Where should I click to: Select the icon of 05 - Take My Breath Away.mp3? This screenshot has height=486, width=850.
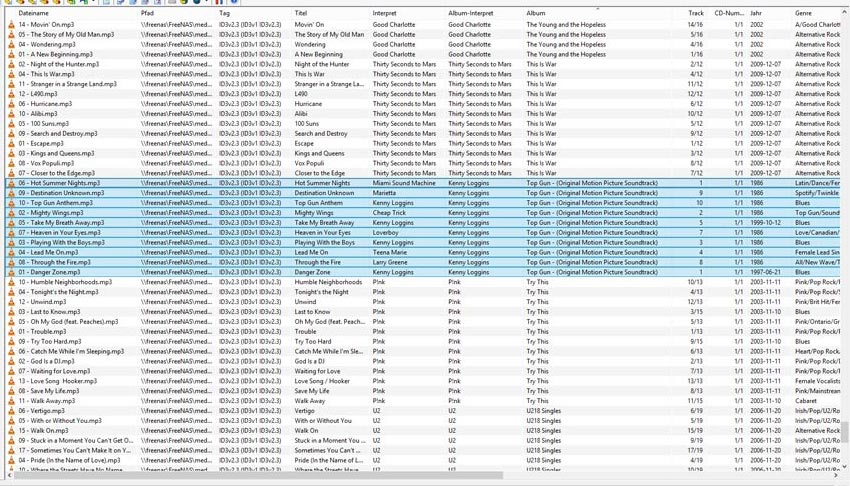11,223
